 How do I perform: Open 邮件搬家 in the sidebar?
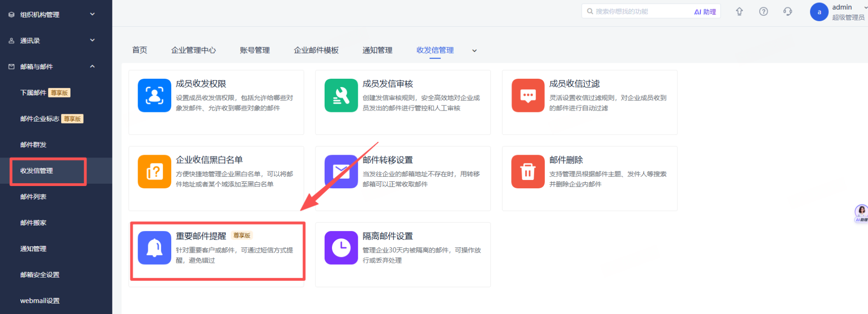(33, 223)
